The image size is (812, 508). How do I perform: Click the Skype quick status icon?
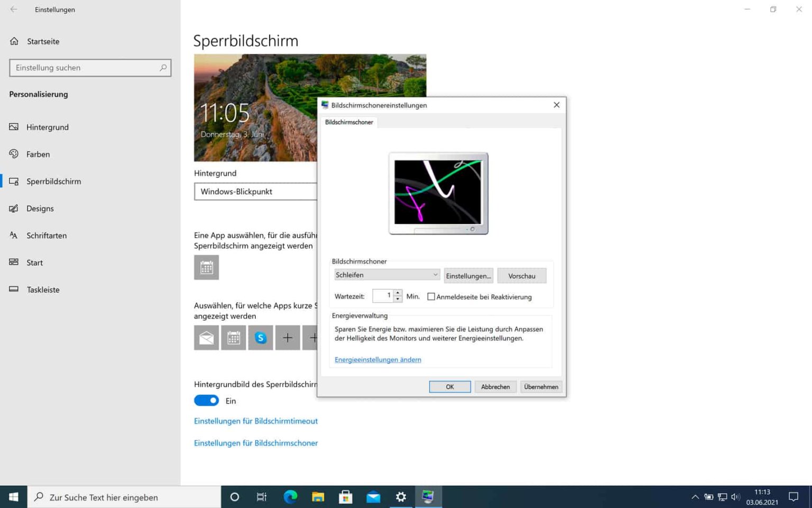(x=260, y=337)
